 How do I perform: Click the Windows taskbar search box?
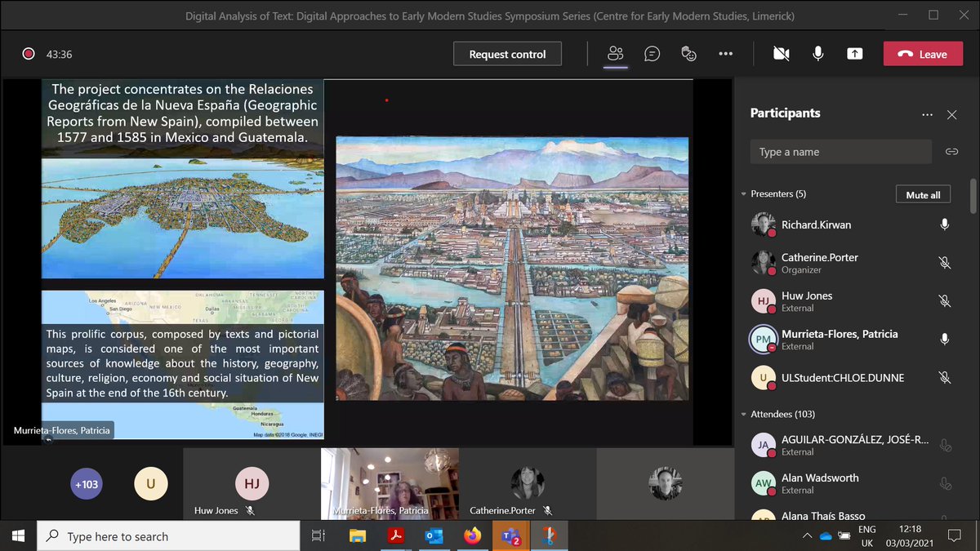point(168,536)
